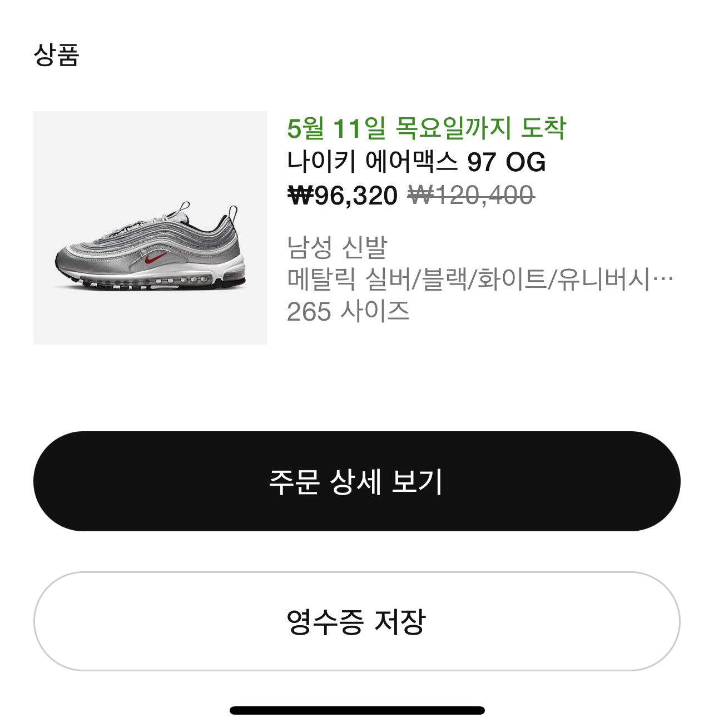
Task: Click the 상품 section heading
Action: (56, 55)
